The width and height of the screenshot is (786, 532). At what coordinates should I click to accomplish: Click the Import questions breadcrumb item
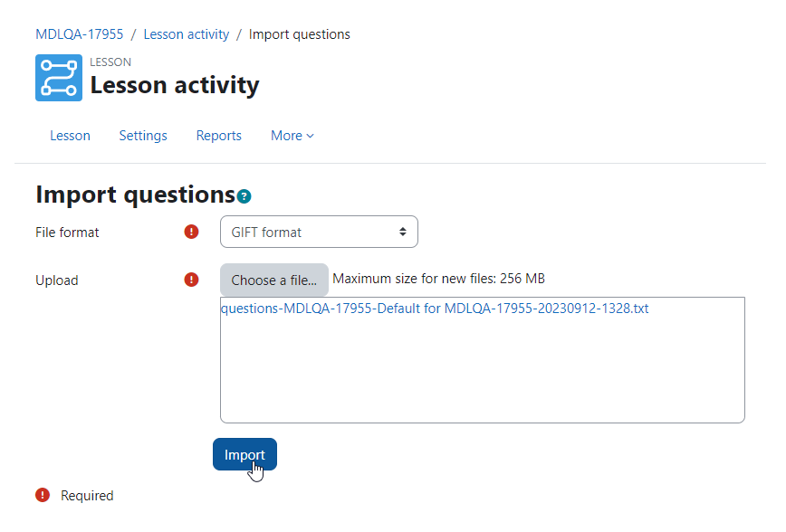[x=299, y=34]
